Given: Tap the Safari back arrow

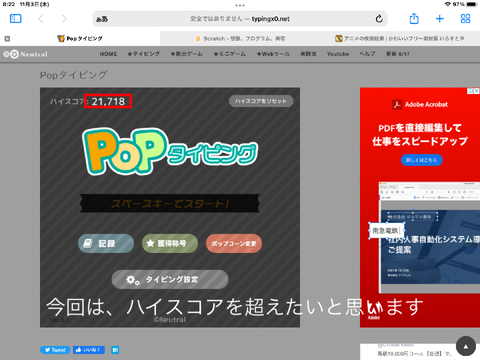Looking at the screenshot, I should pyautogui.click(x=41, y=19).
